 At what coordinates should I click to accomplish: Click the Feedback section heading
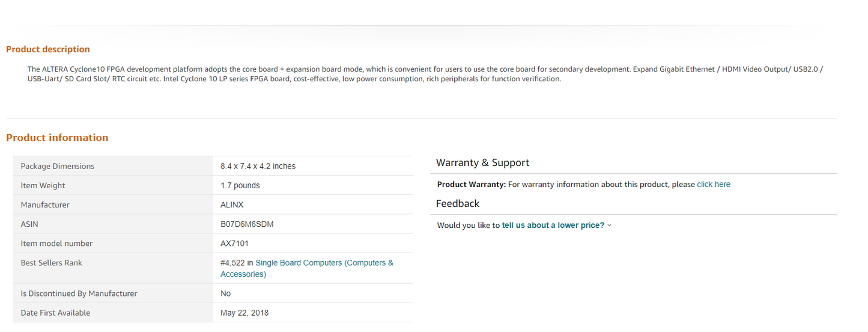click(x=458, y=204)
